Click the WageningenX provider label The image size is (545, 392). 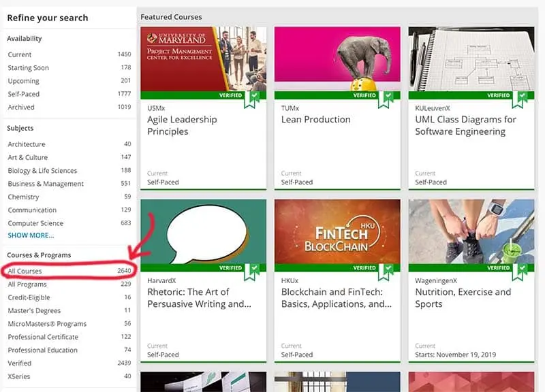pyautogui.click(x=436, y=280)
